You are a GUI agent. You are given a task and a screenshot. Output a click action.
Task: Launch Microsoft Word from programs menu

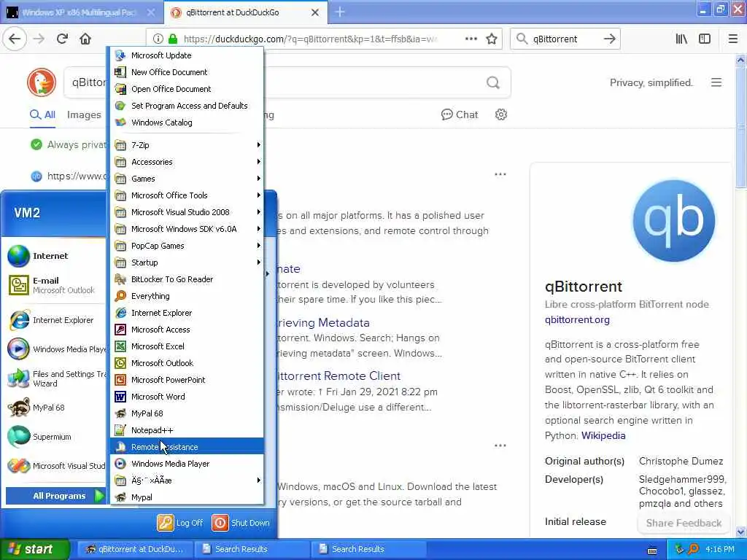pos(187,397)
